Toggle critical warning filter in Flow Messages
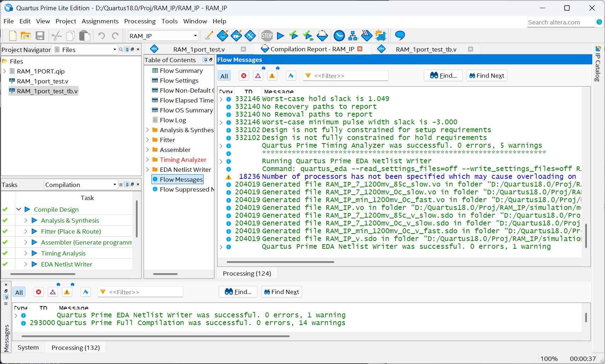Viewport: 605px width, 364px height. coord(258,76)
